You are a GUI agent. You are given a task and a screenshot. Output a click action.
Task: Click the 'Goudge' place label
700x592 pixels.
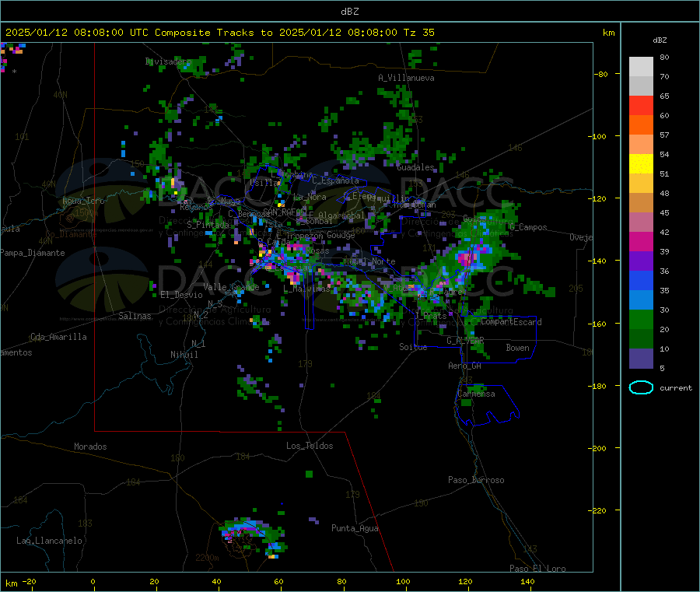tap(341, 235)
